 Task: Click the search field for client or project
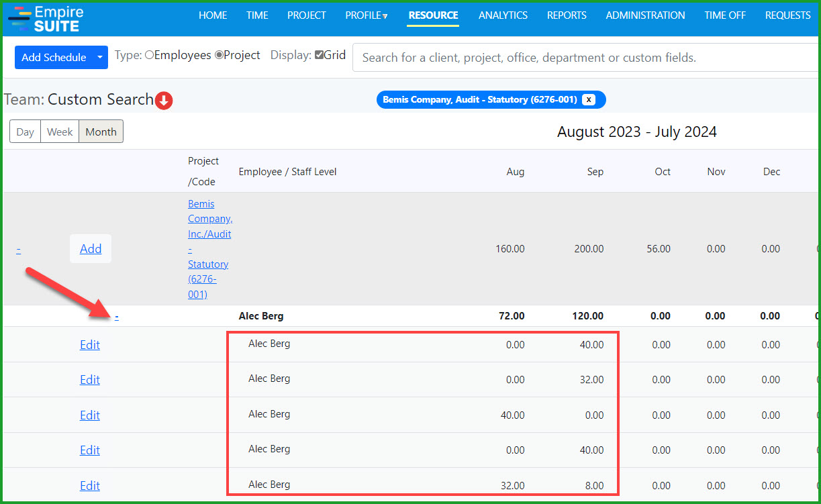pyautogui.click(x=586, y=58)
